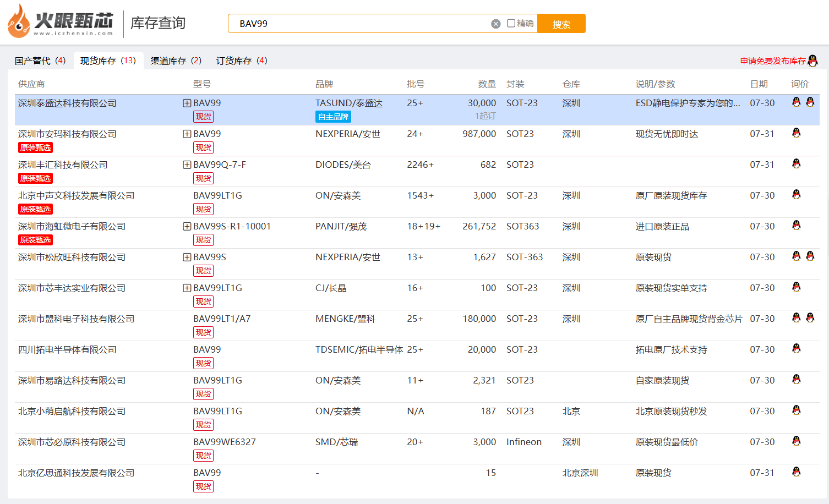Click 原装甄选 badge under 北京中声文科技

click(x=35, y=209)
